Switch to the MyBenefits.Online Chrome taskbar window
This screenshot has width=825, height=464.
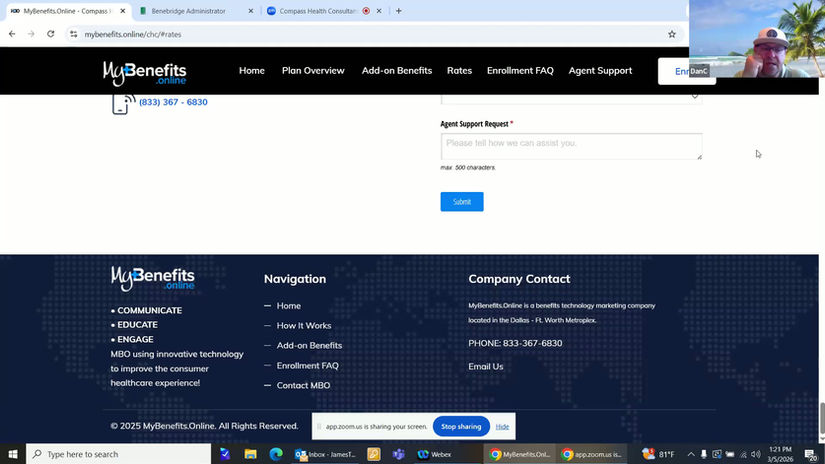519,454
